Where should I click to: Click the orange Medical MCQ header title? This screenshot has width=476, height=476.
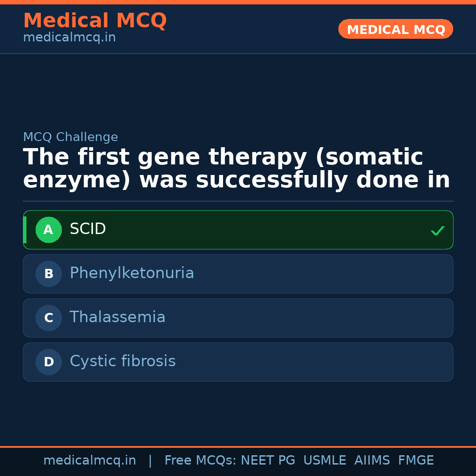[95, 21]
